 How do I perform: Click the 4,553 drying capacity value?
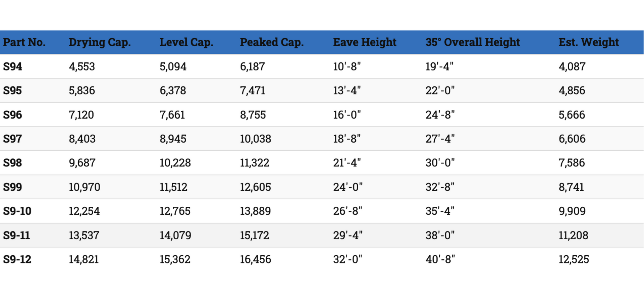[82, 66]
